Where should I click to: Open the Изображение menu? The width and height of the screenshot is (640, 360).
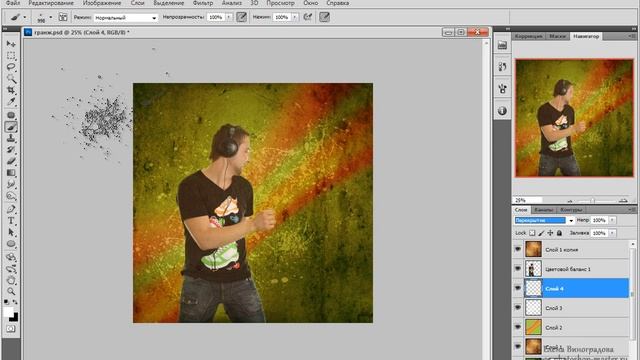pos(102,3)
